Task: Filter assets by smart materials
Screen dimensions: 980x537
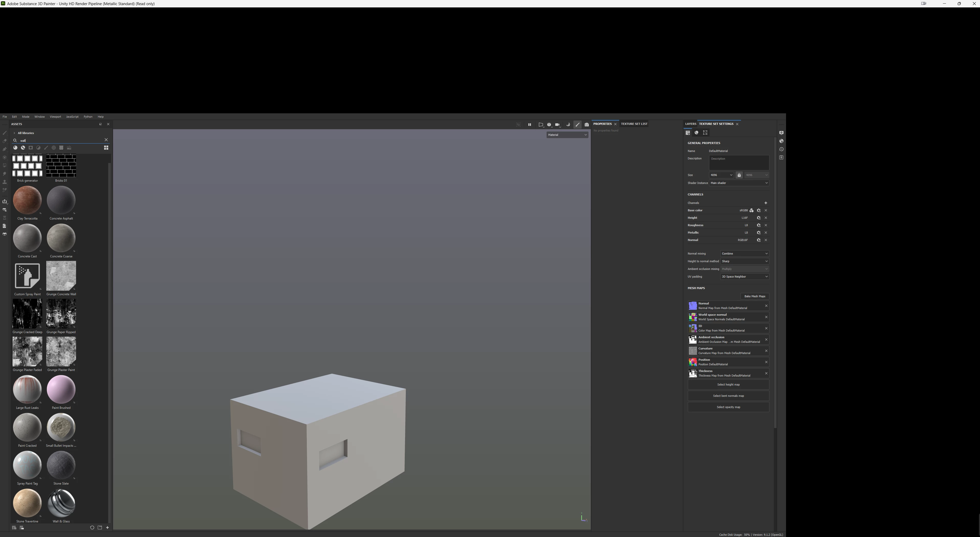Action: 23,148
